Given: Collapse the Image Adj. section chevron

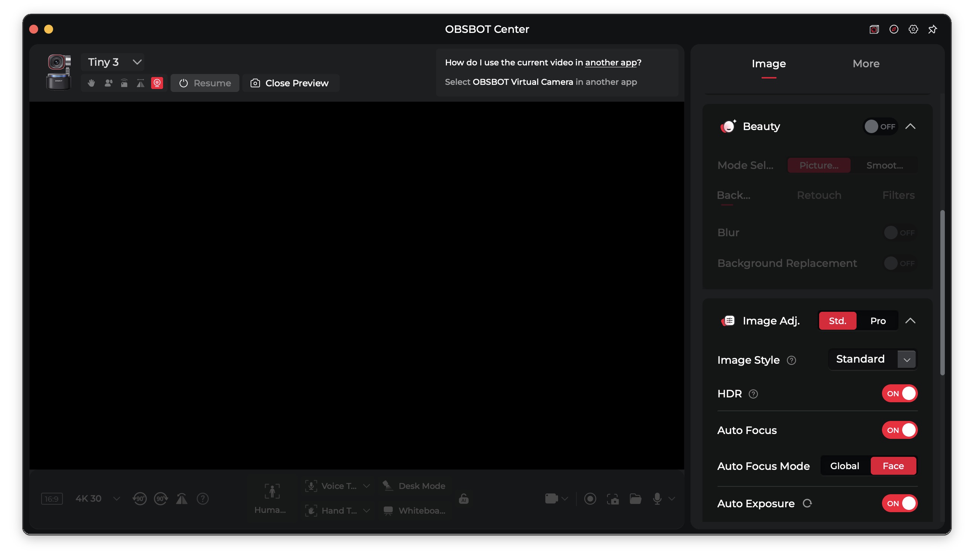Looking at the screenshot, I should [x=910, y=321].
